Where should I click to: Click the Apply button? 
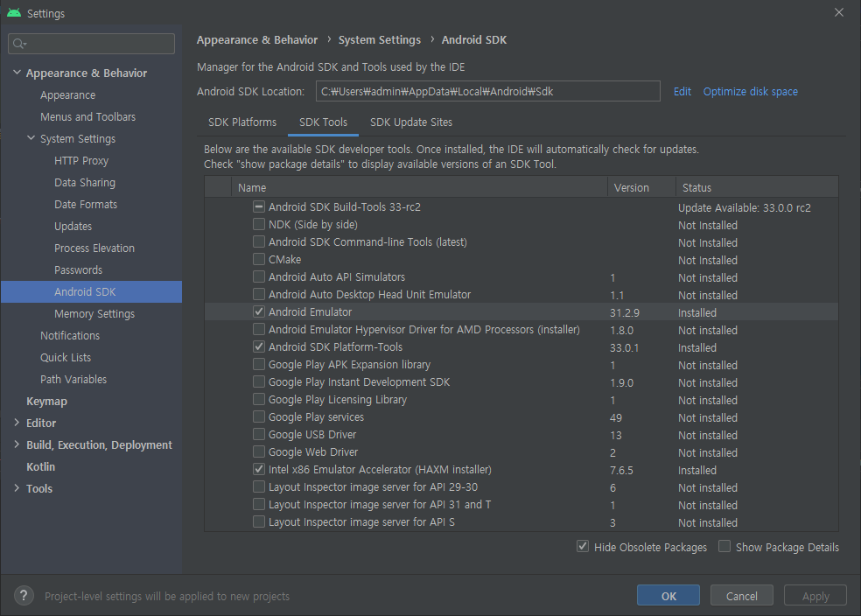(x=815, y=596)
